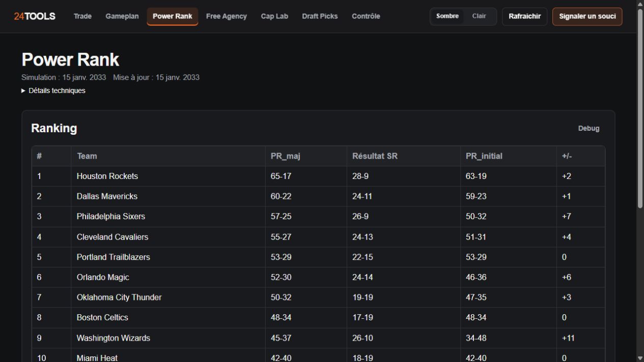Click Dallas Mavericks PR_initial 59-23
Image resolution: width=644 pixels, height=362 pixels.
476,196
